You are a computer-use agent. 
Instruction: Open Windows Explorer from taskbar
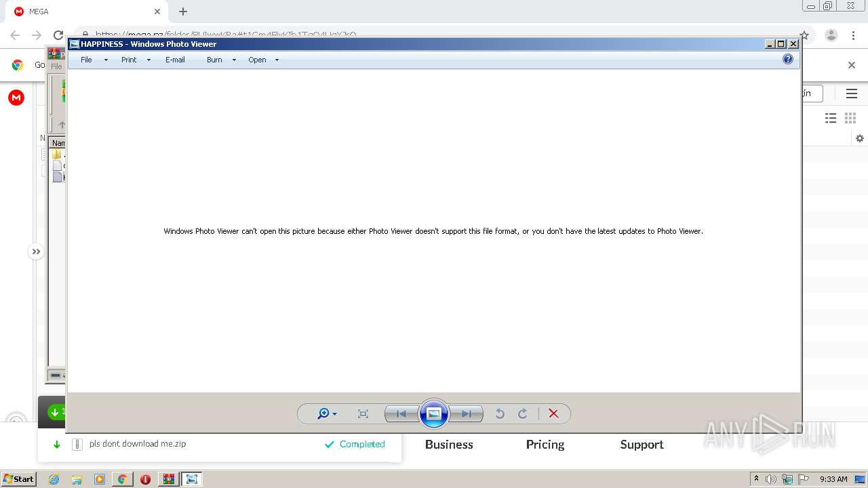pyautogui.click(x=77, y=479)
